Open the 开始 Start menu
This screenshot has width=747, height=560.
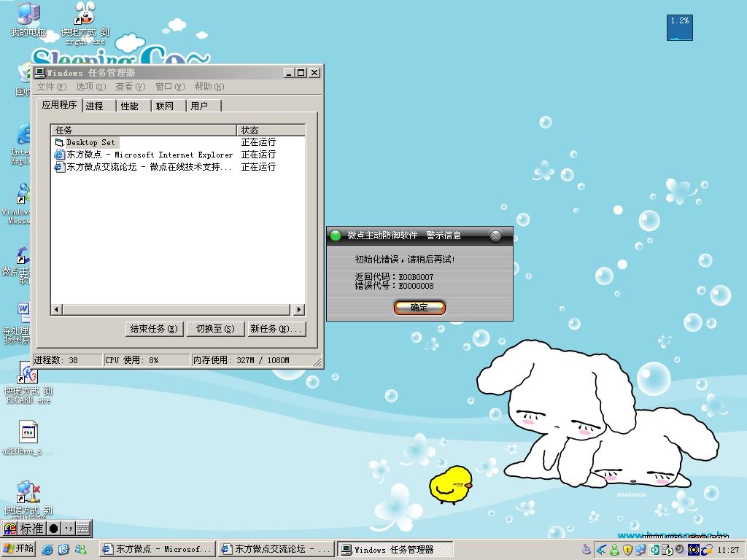(18, 548)
